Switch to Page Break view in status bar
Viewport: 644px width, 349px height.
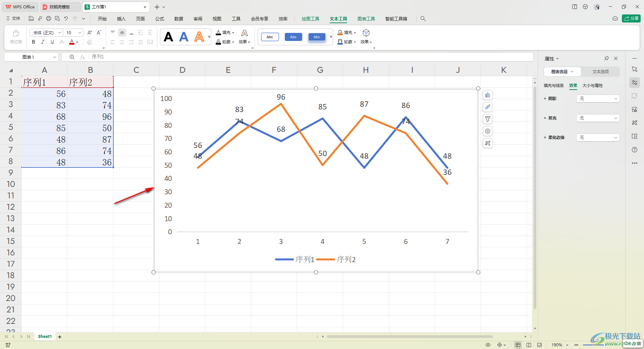tap(529, 345)
